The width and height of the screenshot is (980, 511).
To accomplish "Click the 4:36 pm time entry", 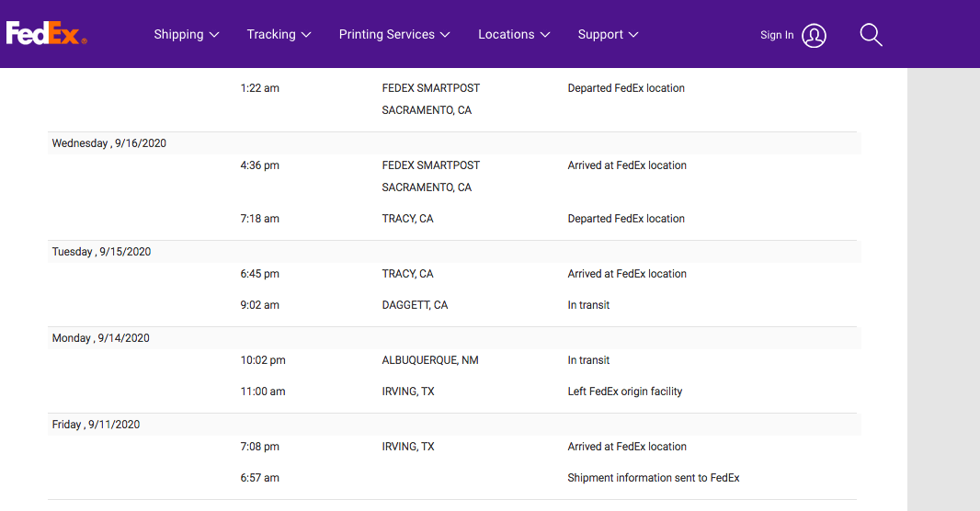I will tap(260, 165).
